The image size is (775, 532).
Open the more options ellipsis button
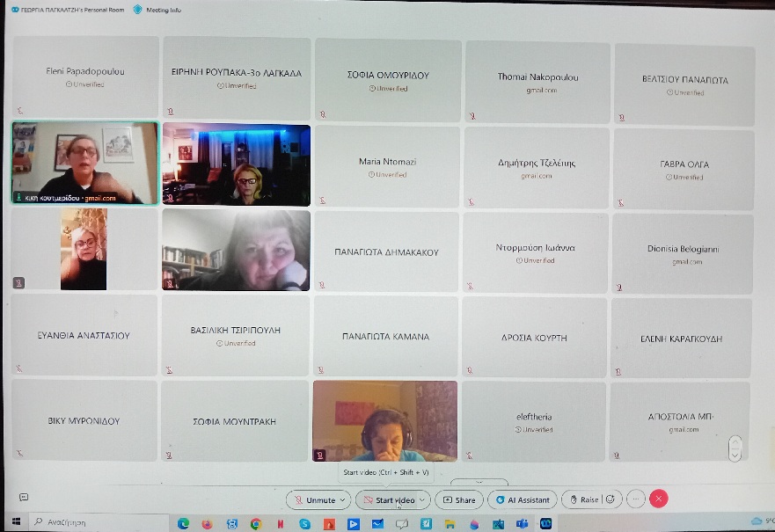[636, 499]
